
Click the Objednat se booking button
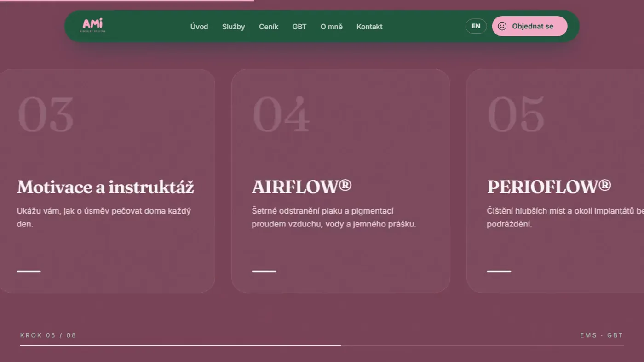click(529, 26)
